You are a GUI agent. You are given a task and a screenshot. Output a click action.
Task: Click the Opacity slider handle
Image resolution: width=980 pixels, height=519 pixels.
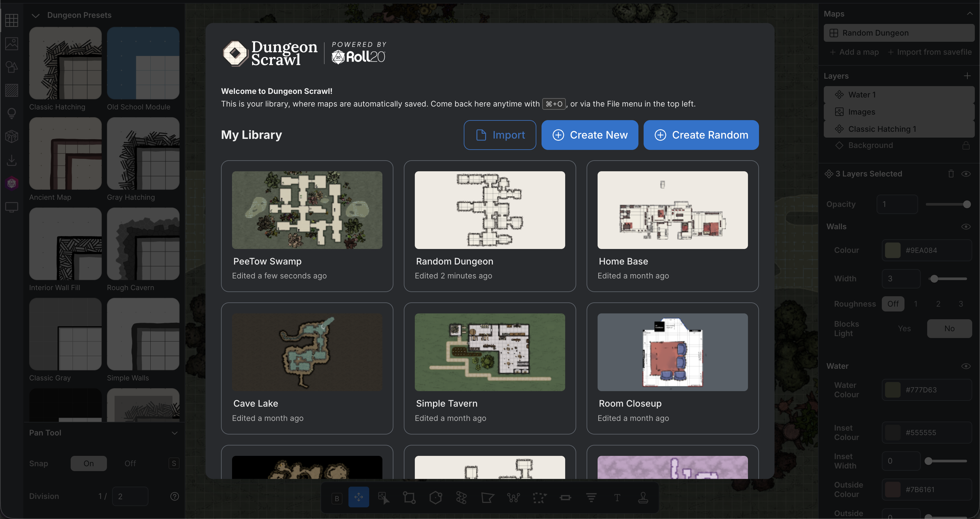(967, 204)
